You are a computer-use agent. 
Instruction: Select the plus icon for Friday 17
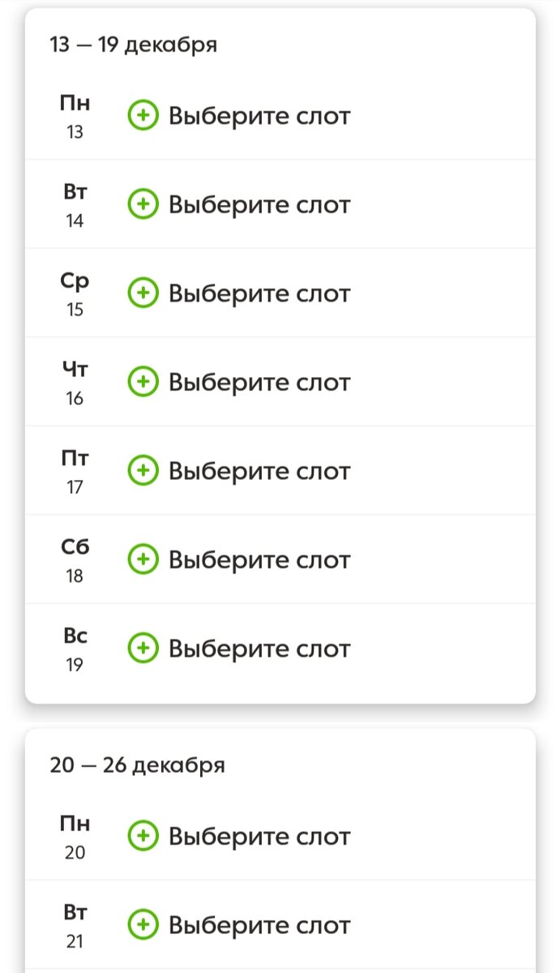144,470
